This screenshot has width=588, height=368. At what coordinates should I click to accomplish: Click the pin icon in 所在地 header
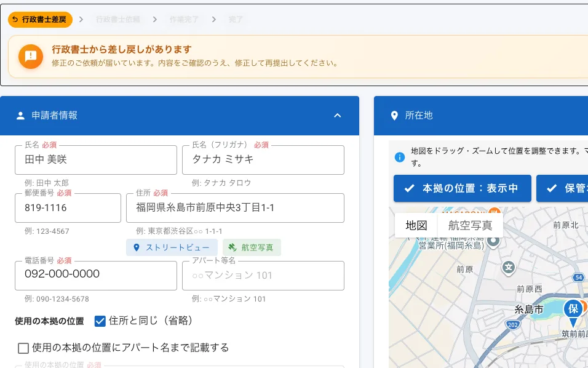[394, 116]
